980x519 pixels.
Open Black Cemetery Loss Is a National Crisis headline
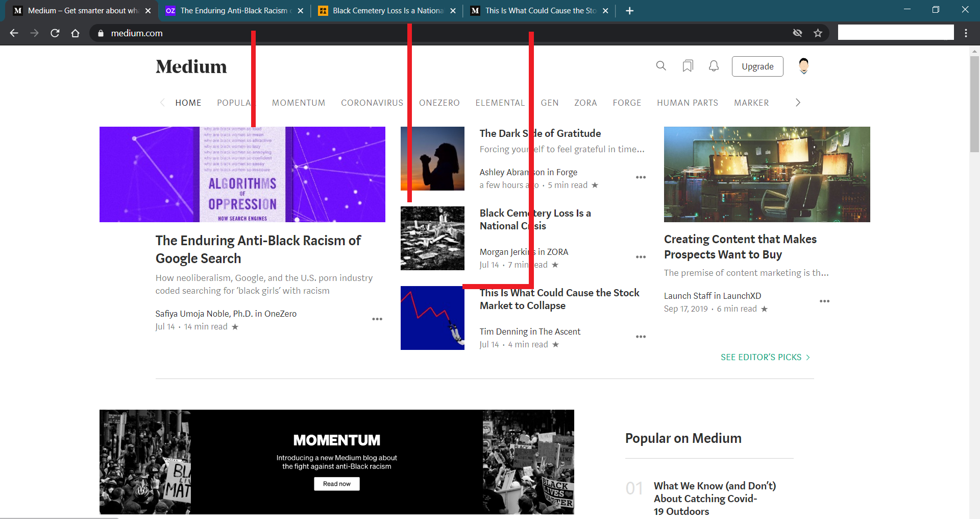pyautogui.click(x=535, y=220)
